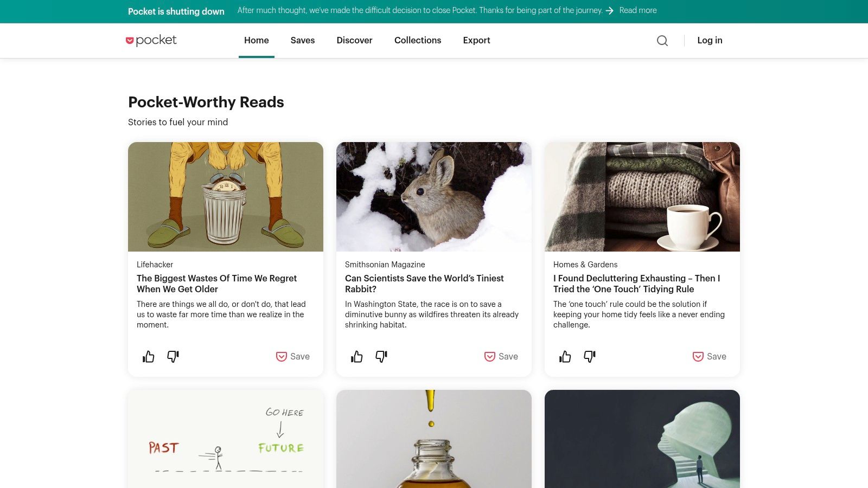The height and width of the screenshot is (488, 868).
Task: Click the Pocket logo
Action: point(151,40)
